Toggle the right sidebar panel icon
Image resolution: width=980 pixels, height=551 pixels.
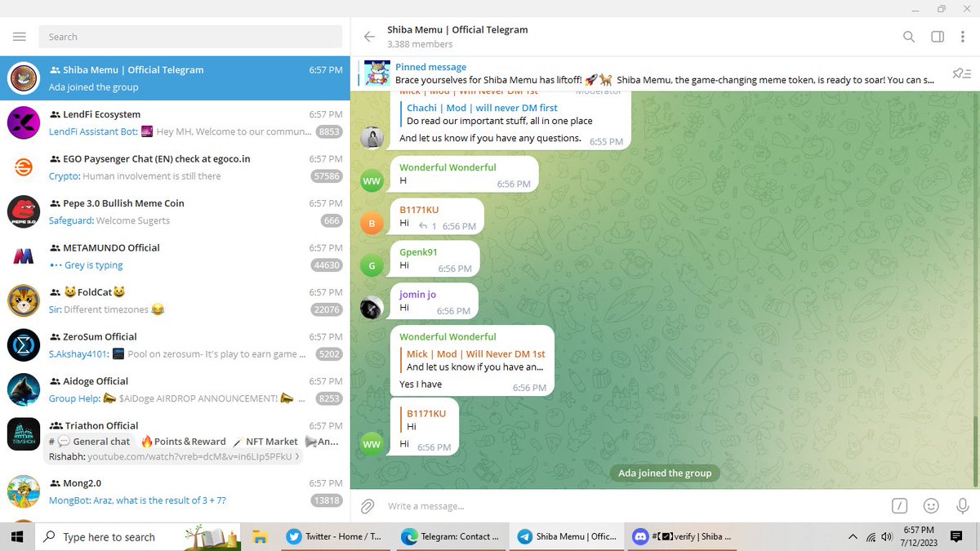(938, 37)
